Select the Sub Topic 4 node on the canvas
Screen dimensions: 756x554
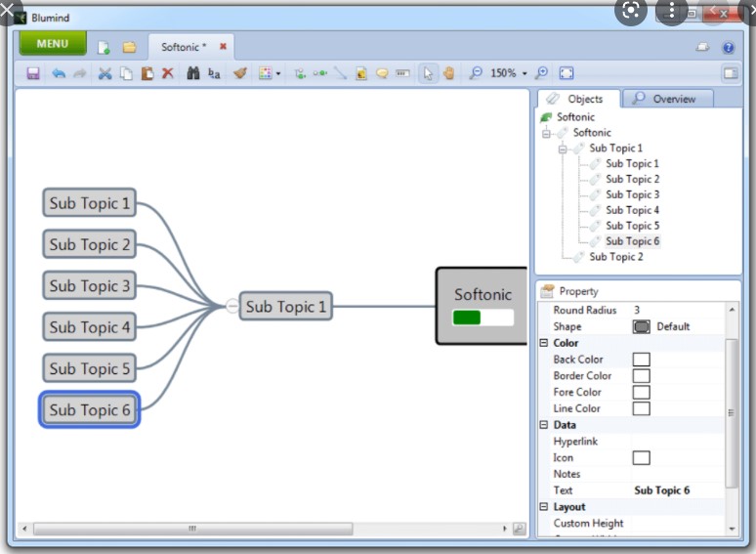coord(89,327)
